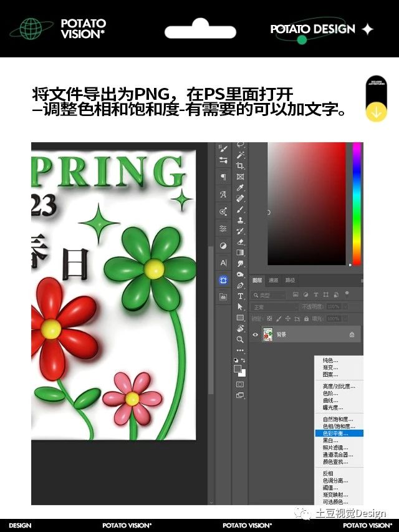
Task: Click the background color swatch
Action: pyautogui.click(x=243, y=374)
